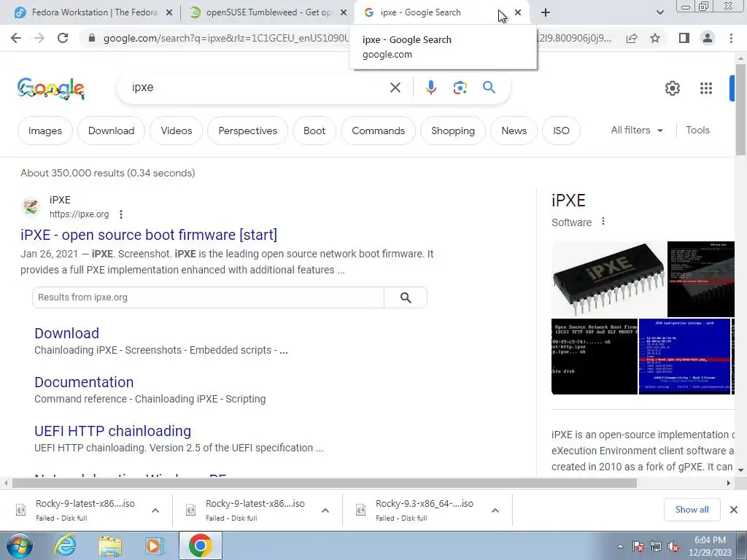Screen dimensions: 747x560
Task: Select the Commands filter chip
Action: (x=379, y=131)
